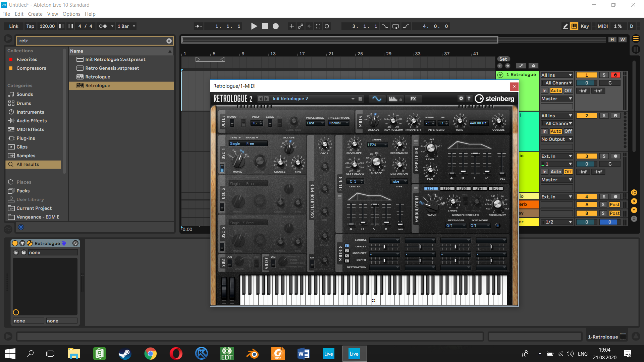This screenshot has height=362, width=644.
Task: Open Google Chrome from the taskbar
Action: [x=150, y=354]
